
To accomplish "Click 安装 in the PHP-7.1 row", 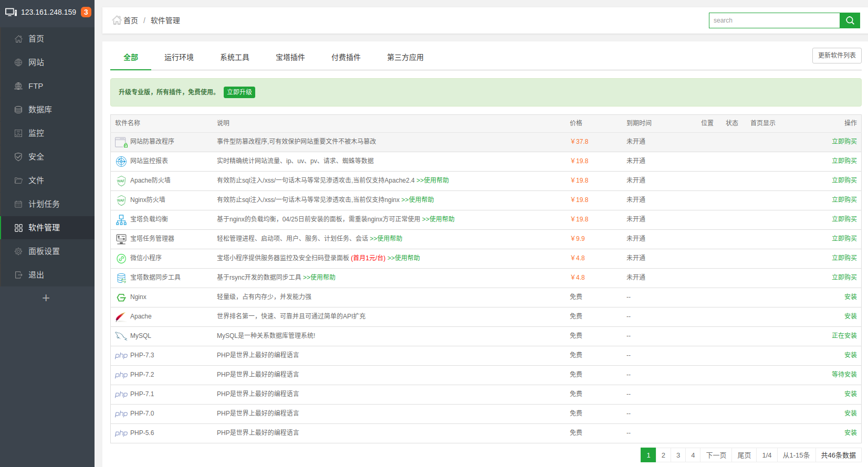I will (x=851, y=394).
